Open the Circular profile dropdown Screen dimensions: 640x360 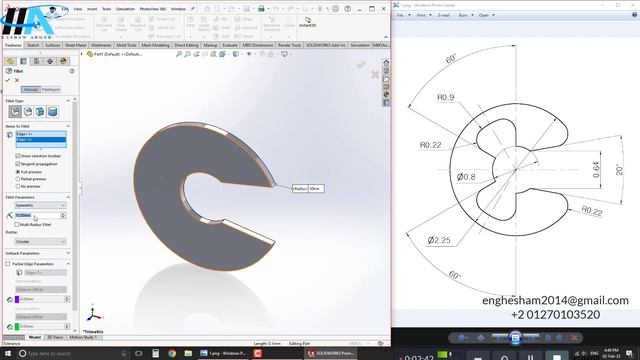coord(40,242)
